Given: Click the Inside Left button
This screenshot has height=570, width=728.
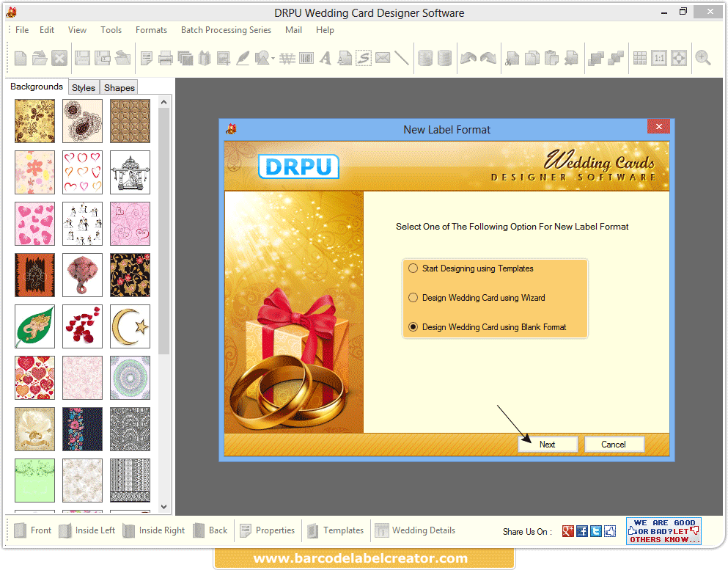Looking at the screenshot, I should [x=87, y=530].
